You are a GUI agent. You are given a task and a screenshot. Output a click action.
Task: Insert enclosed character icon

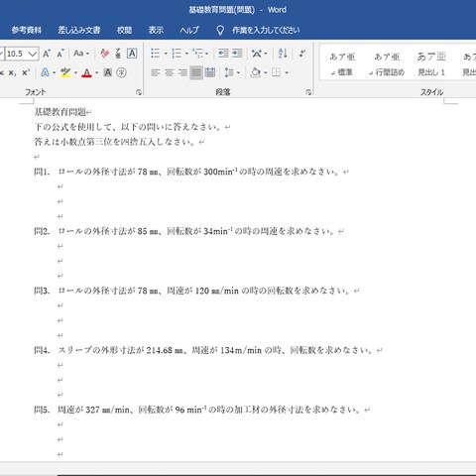[121, 72]
